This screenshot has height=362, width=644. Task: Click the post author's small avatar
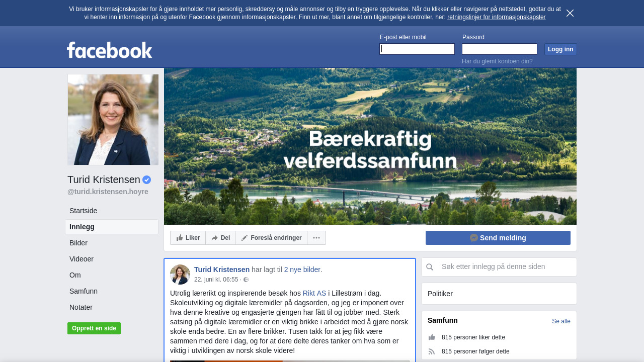coord(180,275)
